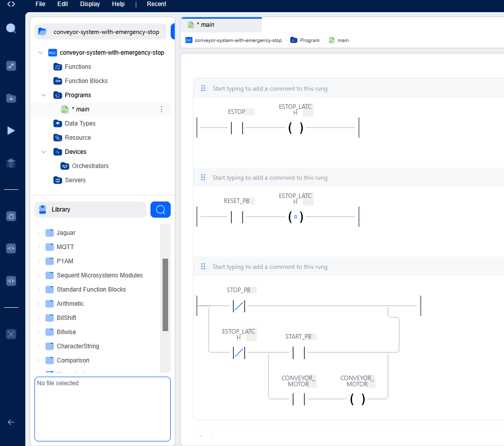Open the Display menu

pyautogui.click(x=90, y=4)
